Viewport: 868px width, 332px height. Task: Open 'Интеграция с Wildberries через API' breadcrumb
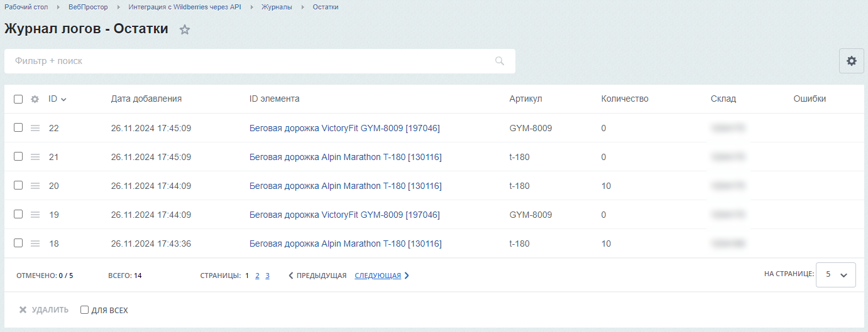[x=185, y=7]
